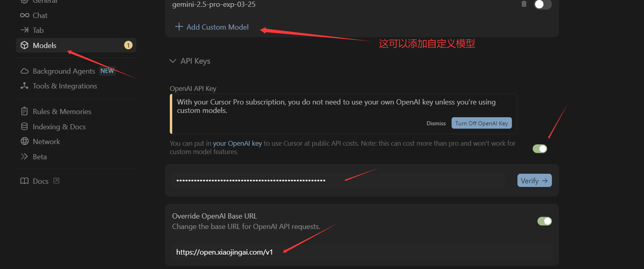
Task: Click the Chat infinity icon in sidebar
Action: pos(24,15)
